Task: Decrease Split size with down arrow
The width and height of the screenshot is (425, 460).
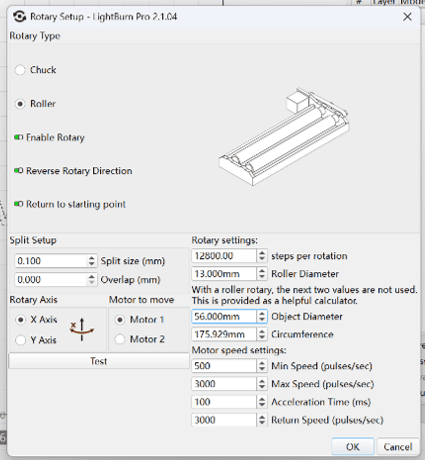Action: pos(92,264)
